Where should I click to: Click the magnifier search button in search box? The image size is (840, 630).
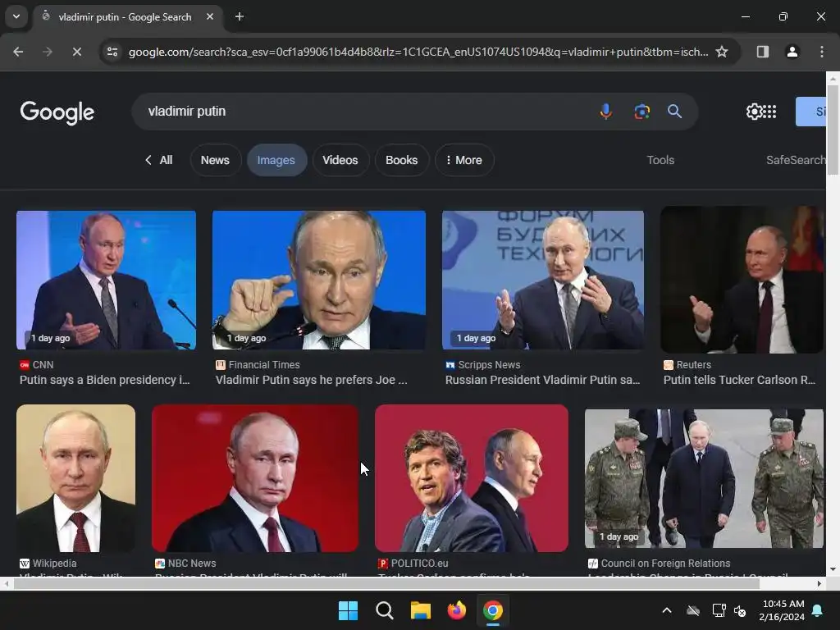[674, 112]
